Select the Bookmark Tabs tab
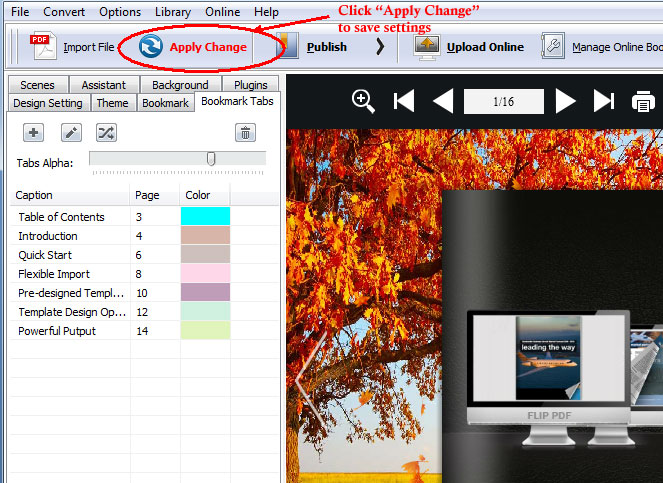This screenshot has height=483, width=663. point(237,102)
